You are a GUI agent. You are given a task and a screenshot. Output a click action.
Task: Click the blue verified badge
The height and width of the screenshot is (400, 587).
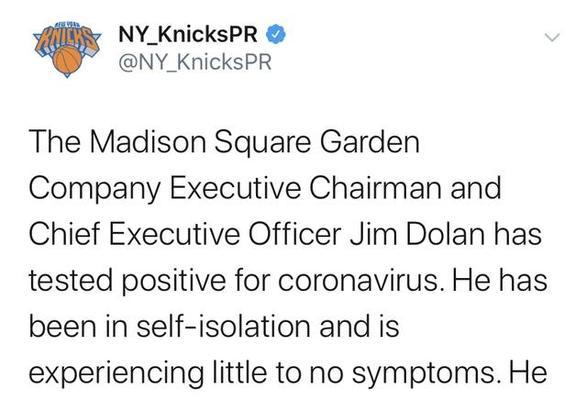276,34
